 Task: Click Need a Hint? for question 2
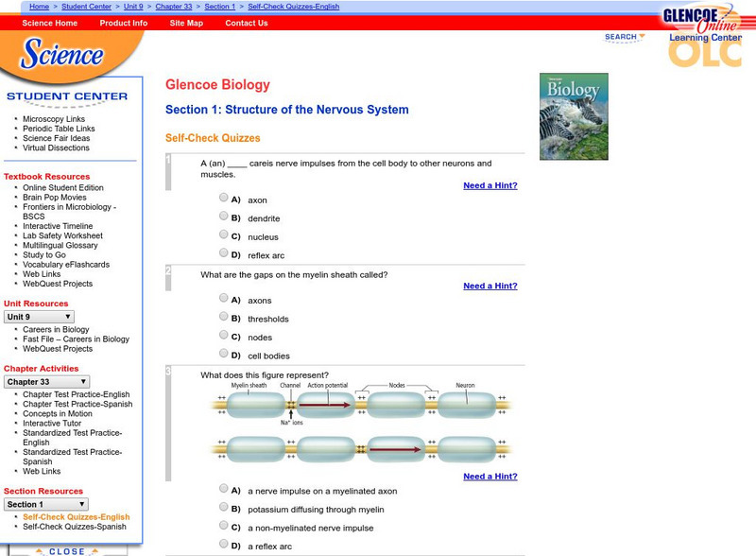click(x=490, y=286)
